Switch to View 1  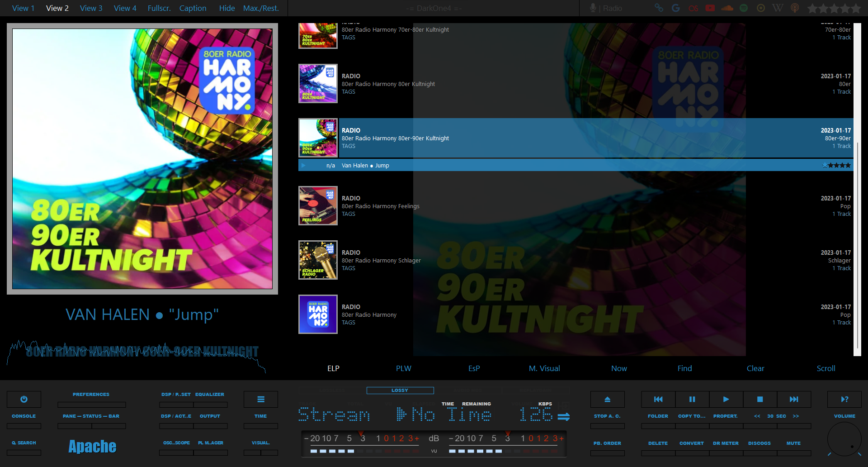(23, 8)
